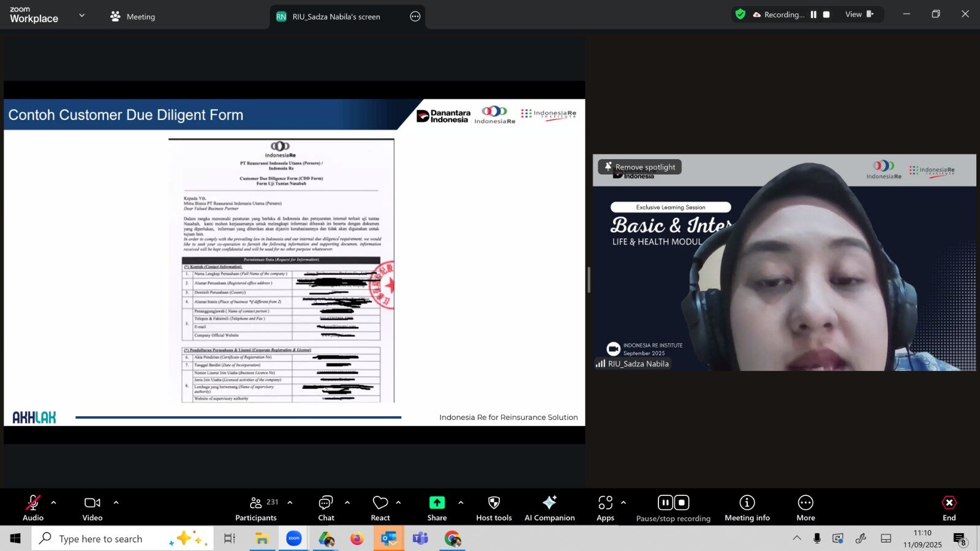This screenshot has width=980, height=551.
Task: End the meeting
Action: (949, 508)
